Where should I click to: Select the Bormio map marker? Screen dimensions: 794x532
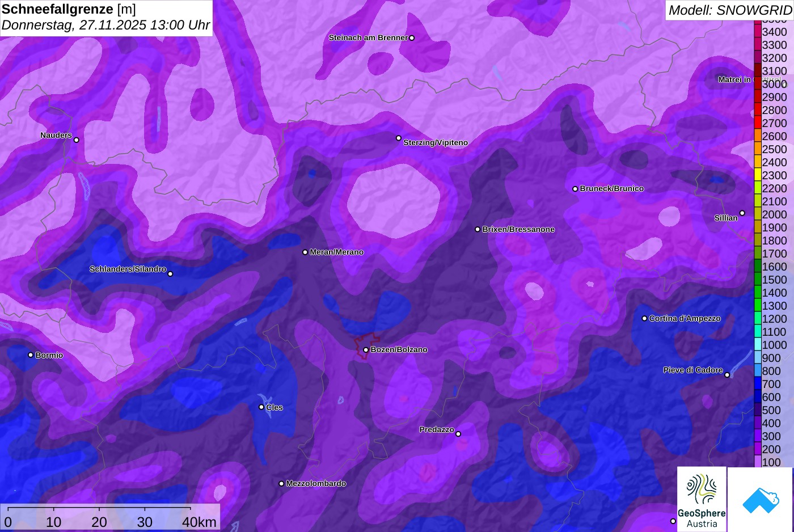point(31,355)
